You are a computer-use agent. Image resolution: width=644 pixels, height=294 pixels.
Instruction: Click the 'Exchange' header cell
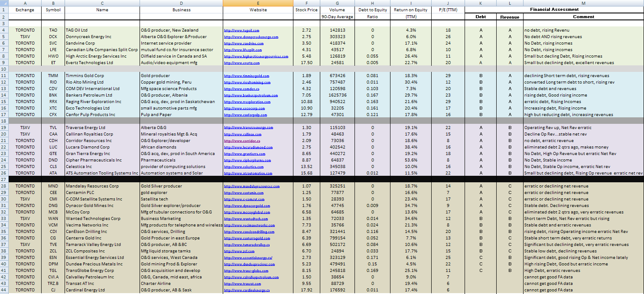25,10
